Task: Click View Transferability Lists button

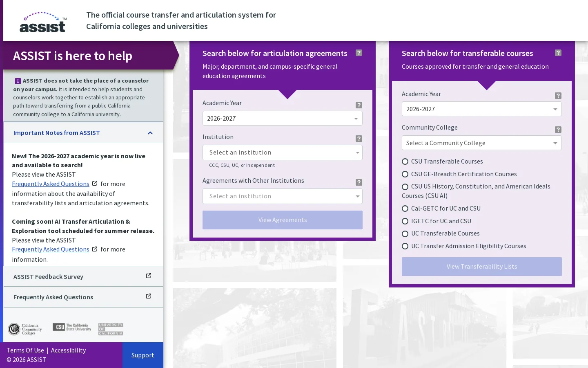Action: [482, 267]
